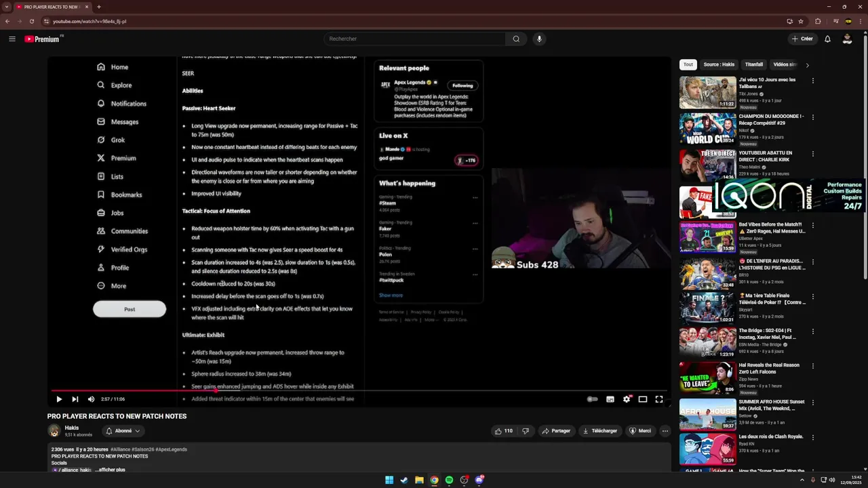
Task: Open Steam from taskbar
Action: click(x=404, y=480)
